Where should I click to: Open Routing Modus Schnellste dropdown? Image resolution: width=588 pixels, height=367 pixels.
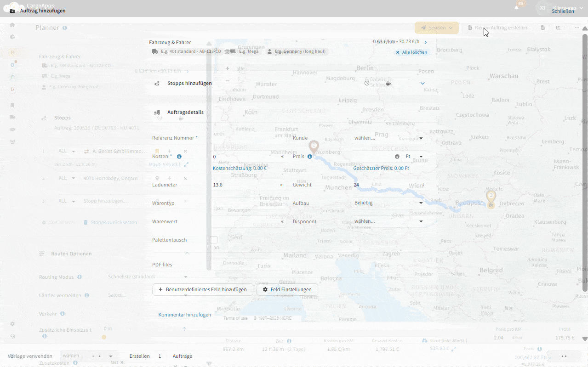[148, 277]
